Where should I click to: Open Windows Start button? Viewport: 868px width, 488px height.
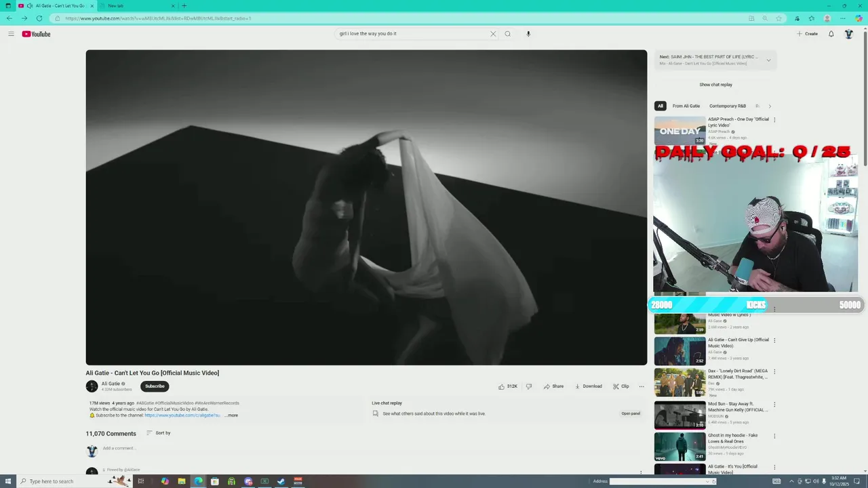pyautogui.click(x=8, y=481)
